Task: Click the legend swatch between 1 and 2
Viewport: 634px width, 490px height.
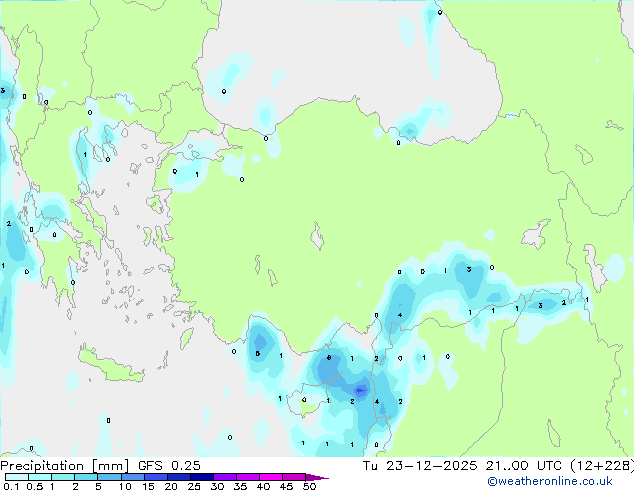Action: tap(63, 477)
